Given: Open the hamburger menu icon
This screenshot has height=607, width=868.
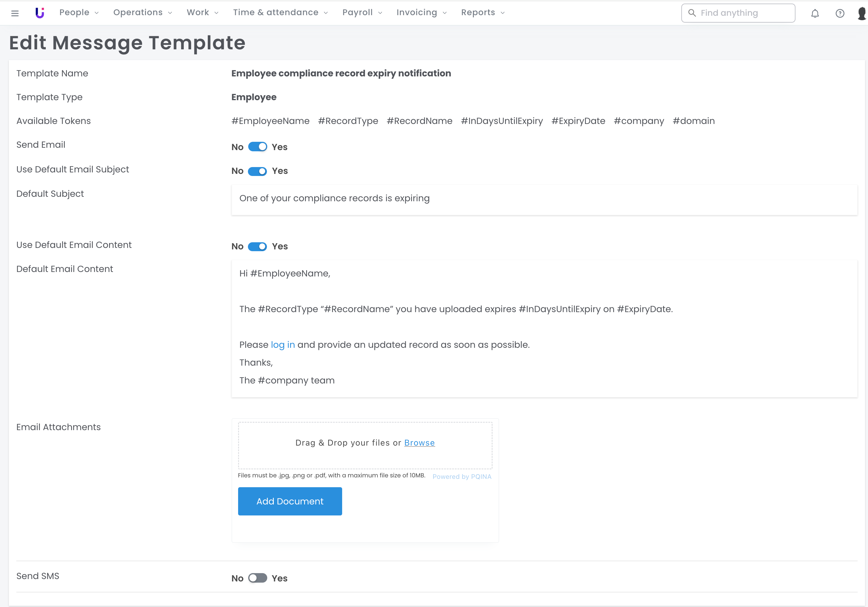Looking at the screenshot, I should tap(15, 13).
